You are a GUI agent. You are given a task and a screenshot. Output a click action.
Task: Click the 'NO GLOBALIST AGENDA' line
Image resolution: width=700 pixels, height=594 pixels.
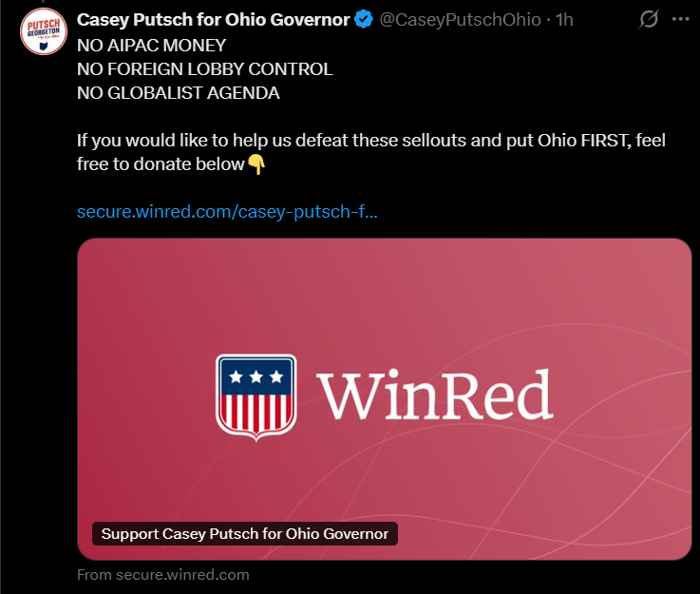coord(179,92)
